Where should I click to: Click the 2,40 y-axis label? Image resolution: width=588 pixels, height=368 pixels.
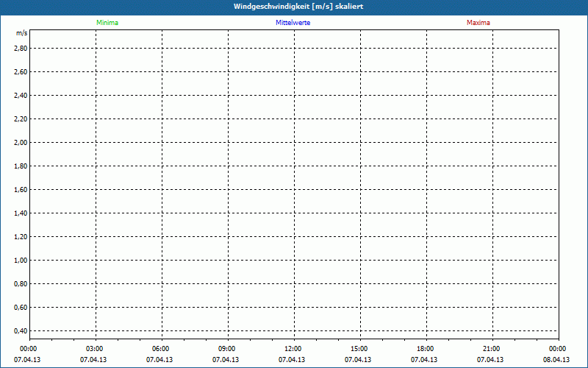click(x=21, y=95)
